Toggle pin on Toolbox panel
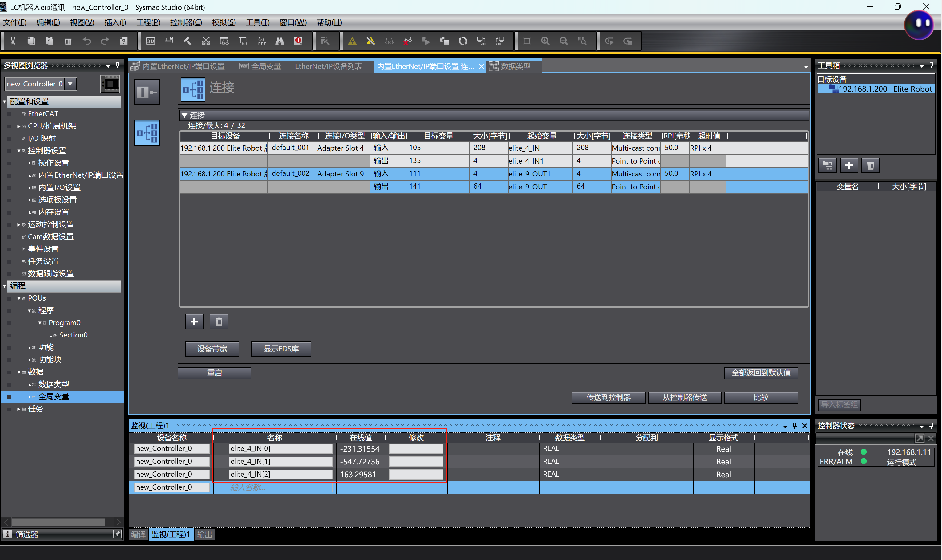Viewport: 942px width, 560px height. point(931,65)
